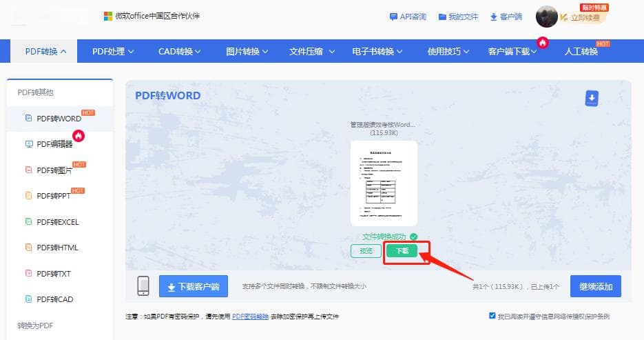This screenshot has width=644, height=340.
Task: Click the 我的文件 link text
Action: pos(463,17)
